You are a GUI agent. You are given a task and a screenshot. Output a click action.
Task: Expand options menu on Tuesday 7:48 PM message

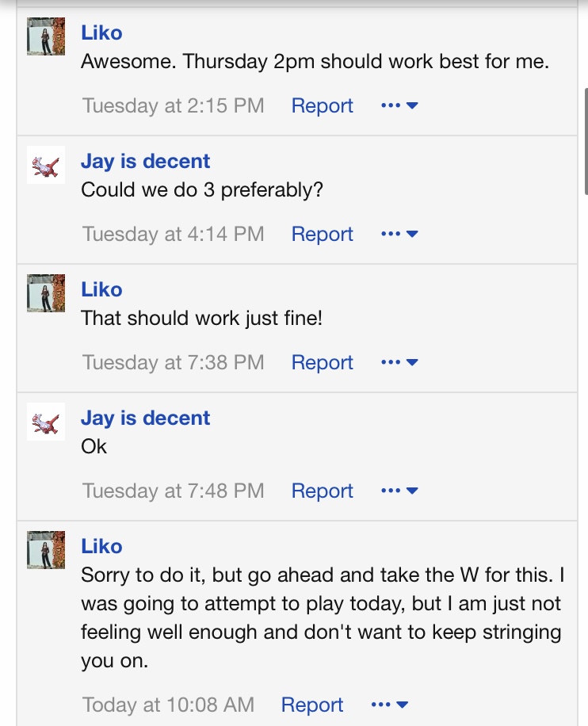coord(399,491)
